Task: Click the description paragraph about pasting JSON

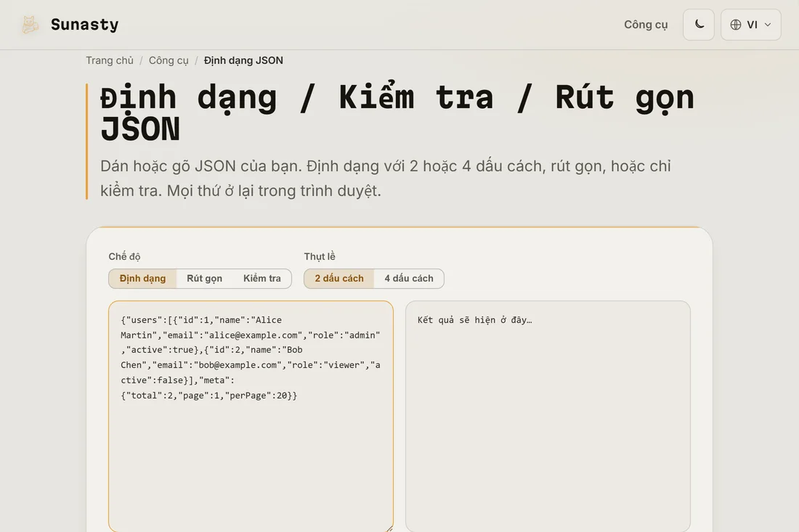Action: tap(385, 179)
